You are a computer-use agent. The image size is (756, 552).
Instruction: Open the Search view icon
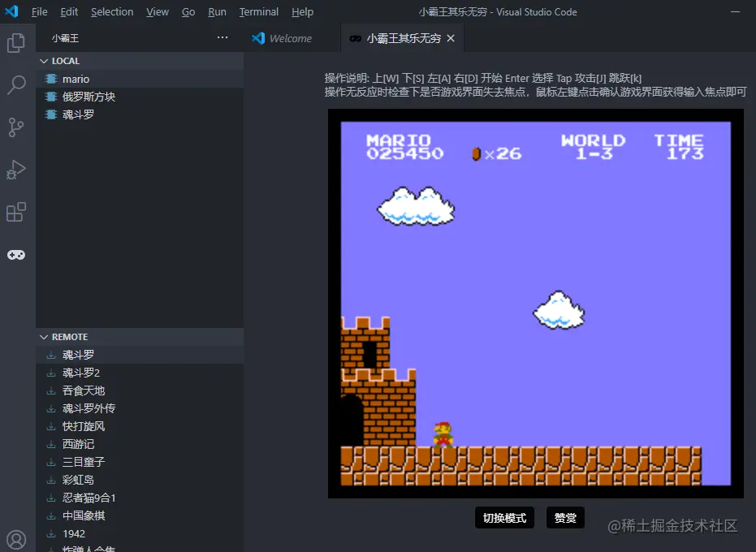16,85
